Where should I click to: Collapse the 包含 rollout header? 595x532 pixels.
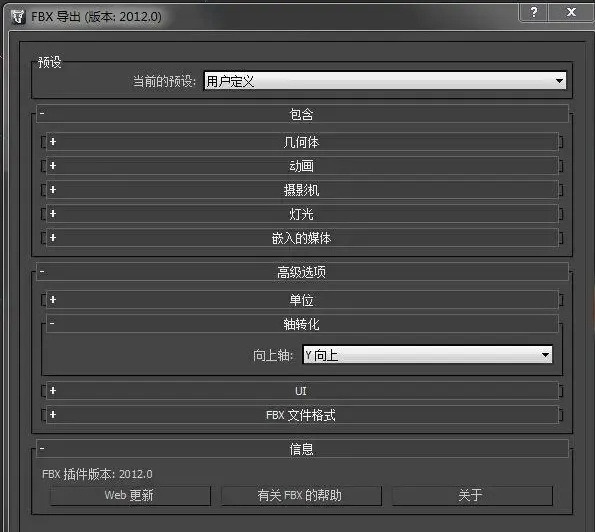pyautogui.click(x=302, y=114)
